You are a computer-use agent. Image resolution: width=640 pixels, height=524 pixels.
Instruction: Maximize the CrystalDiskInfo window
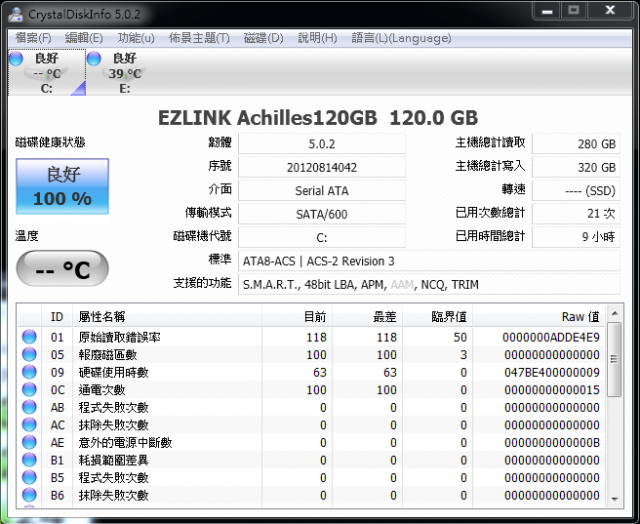[573, 10]
